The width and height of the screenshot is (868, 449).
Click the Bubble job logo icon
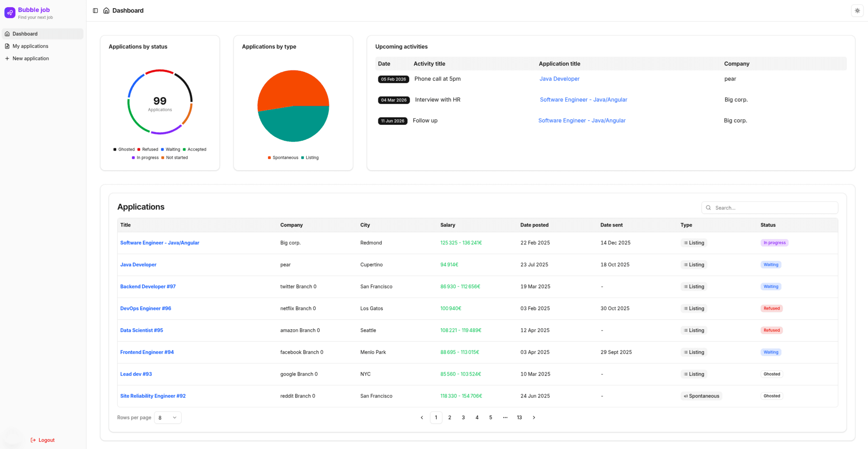9,12
